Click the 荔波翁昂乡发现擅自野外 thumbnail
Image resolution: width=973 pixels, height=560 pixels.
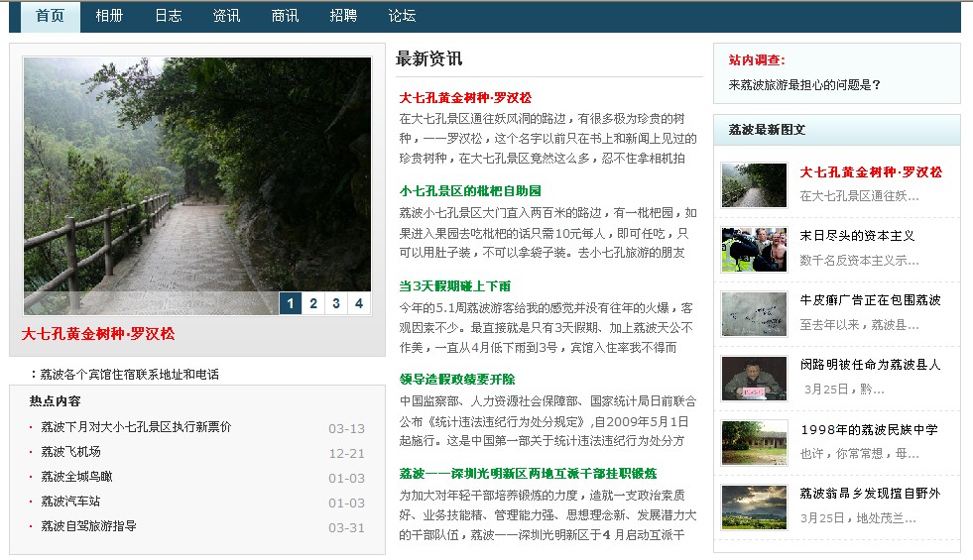pyautogui.click(x=754, y=506)
